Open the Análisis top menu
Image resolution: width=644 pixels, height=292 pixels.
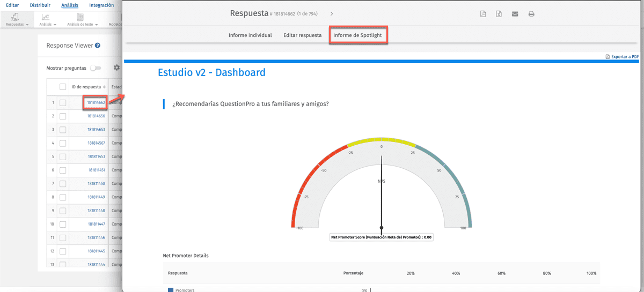(70, 5)
